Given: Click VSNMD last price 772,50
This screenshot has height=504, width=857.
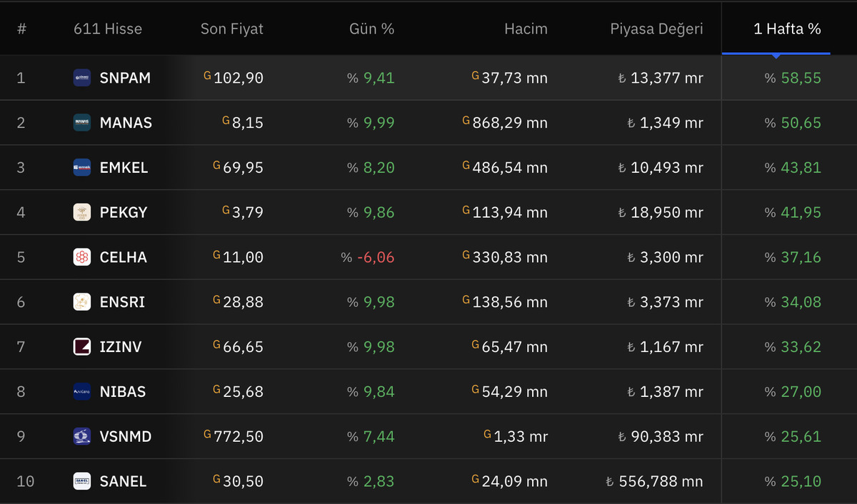Looking at the screenshot, I should (x=238, y=436).
